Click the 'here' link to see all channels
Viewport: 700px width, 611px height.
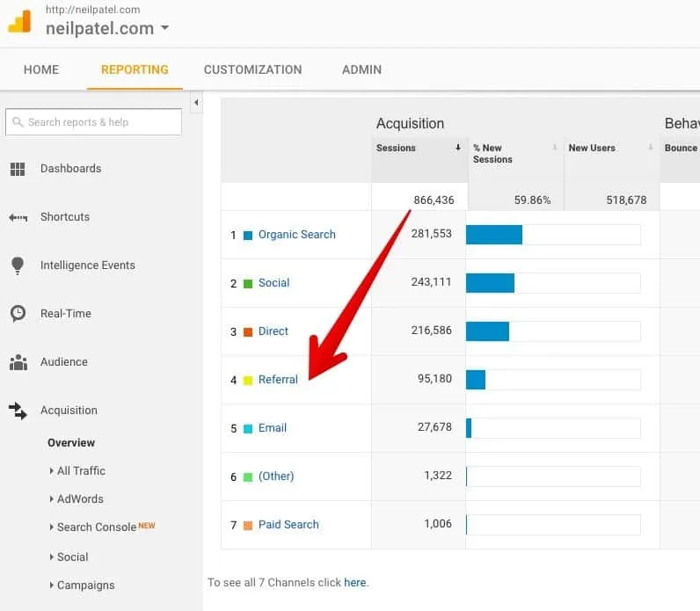click(354, 583)
